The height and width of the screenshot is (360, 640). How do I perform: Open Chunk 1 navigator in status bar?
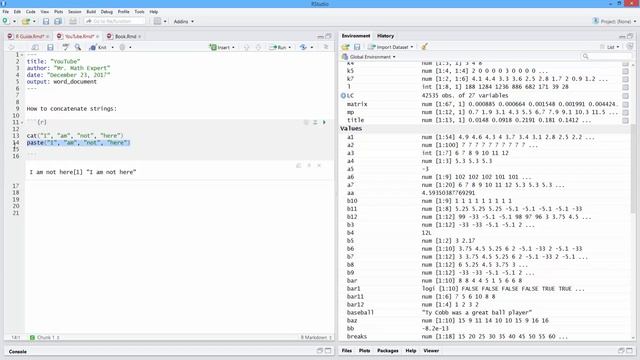44,338
